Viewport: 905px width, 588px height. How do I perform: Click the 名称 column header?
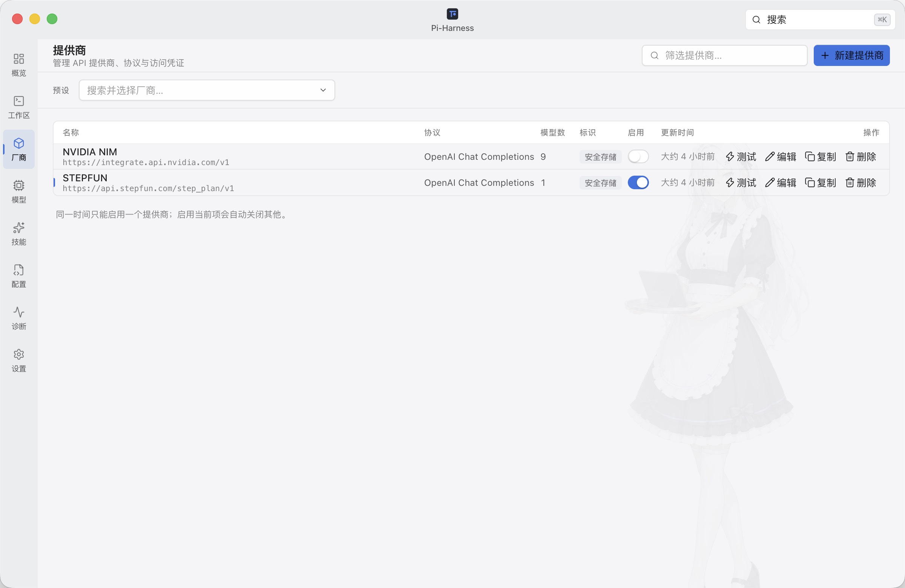point(71,132)
